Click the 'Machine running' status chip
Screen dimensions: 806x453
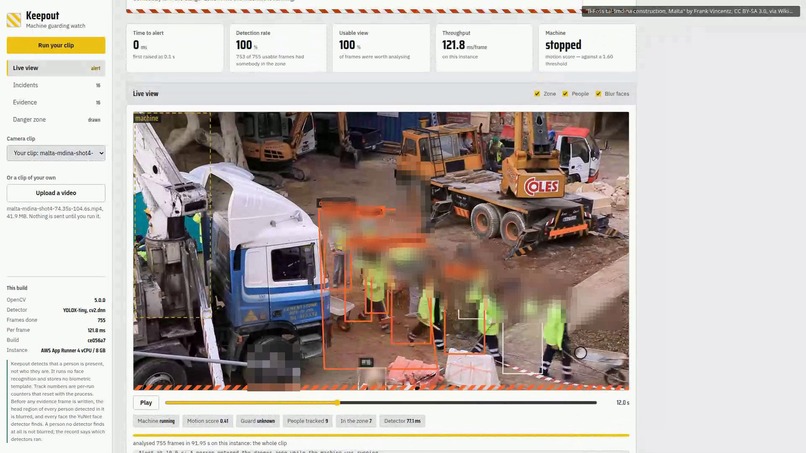pos(156,421)
